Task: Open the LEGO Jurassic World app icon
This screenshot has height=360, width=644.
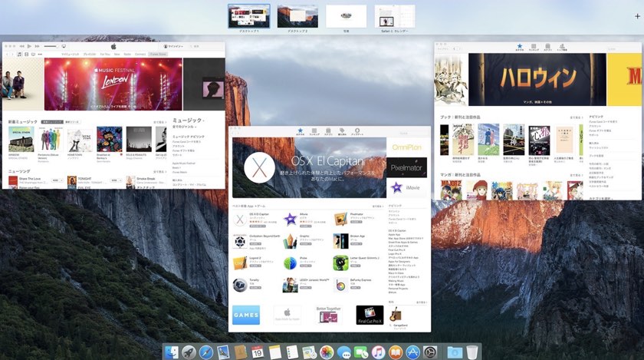Action: tap(290, 285)
